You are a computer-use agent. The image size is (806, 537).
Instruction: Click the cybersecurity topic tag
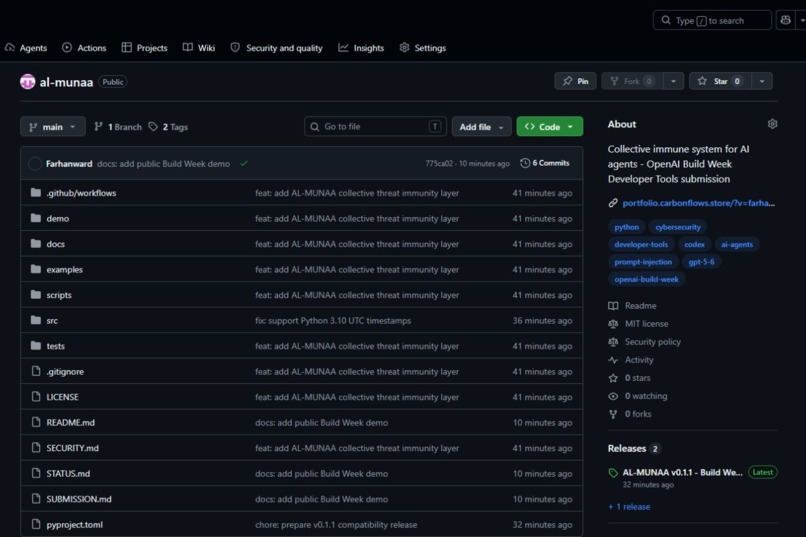tap(677, 227)
